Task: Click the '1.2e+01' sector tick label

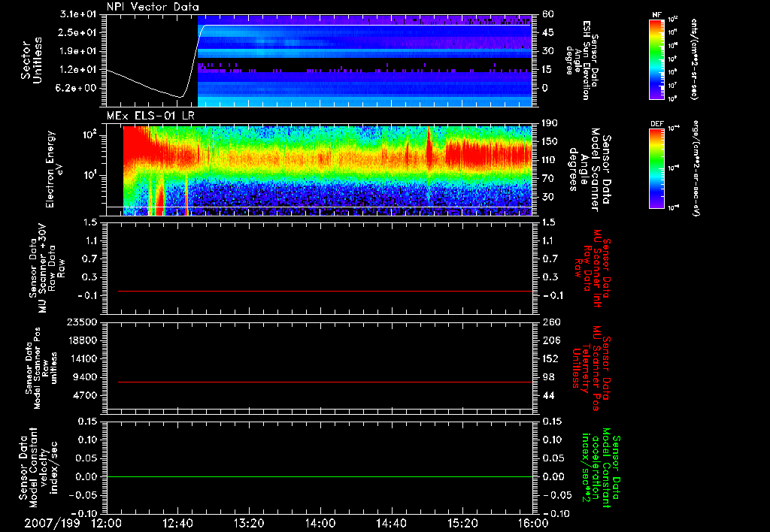Action: pyautogui.click(x=78, y=70)
